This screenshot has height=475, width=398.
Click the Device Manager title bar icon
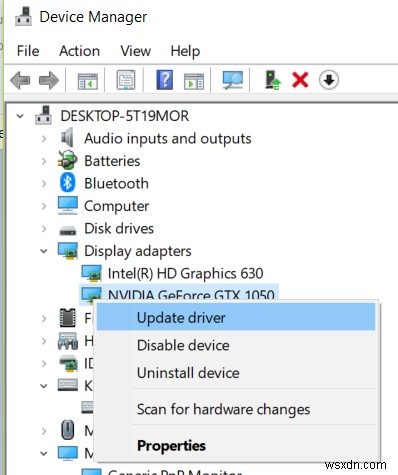(23, 17)
